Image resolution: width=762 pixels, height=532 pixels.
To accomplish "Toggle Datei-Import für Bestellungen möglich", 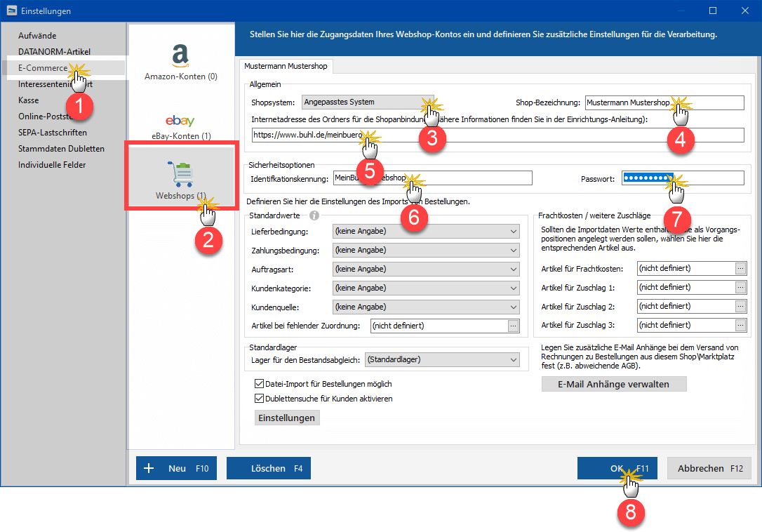I will (x=259, y=384).
